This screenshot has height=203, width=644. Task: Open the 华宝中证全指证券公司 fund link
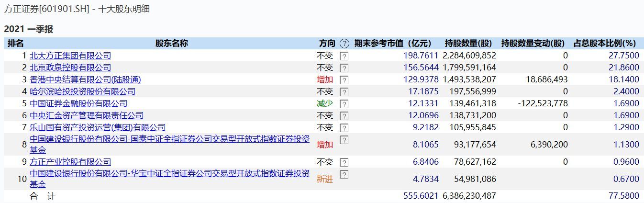pos(170,179)
